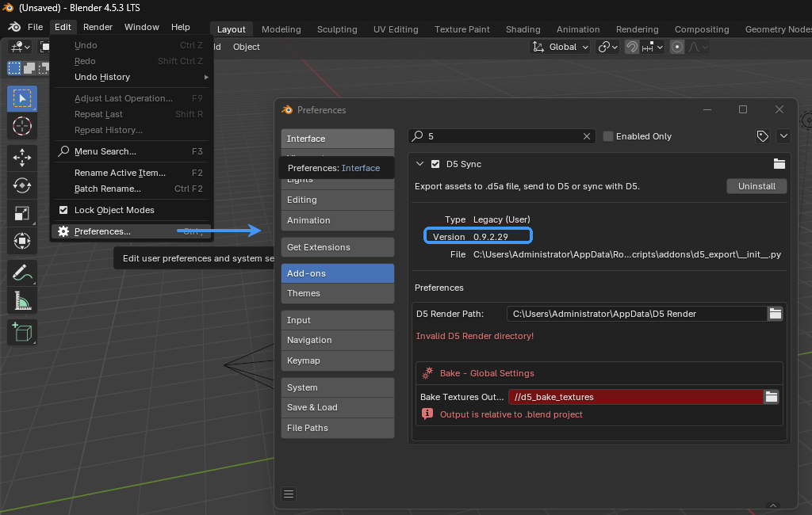This screenshot has width=812, height=515.
Task: Pick the Rotate tool
Action: pyautogui.click(x=21, y=185)
